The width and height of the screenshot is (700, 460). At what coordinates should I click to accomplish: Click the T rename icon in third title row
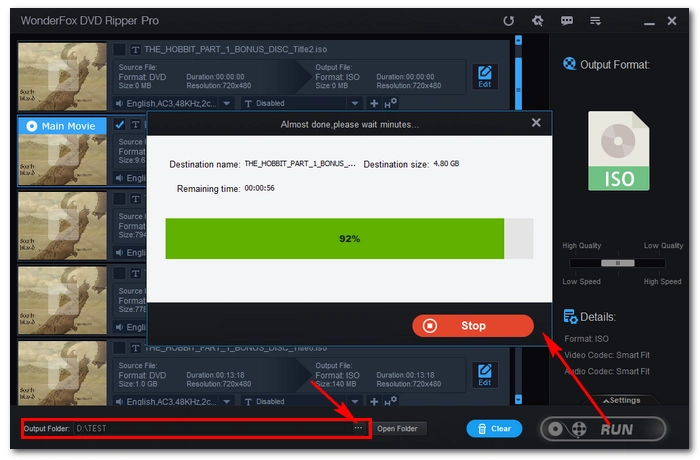click(x=135, y=199)
